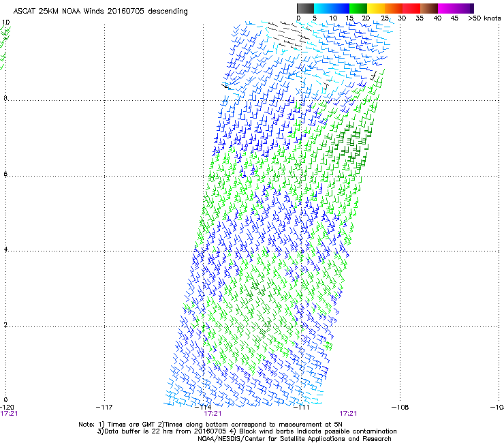Click the title 'ASCAT 25KM NOAA Winds 20160705 descending'
Screen dimensions: 504x443
tap(100, 12)
